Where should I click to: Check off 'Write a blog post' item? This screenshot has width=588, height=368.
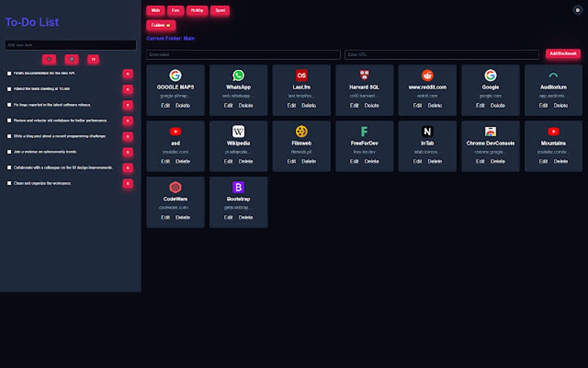[x=9, y=137]
